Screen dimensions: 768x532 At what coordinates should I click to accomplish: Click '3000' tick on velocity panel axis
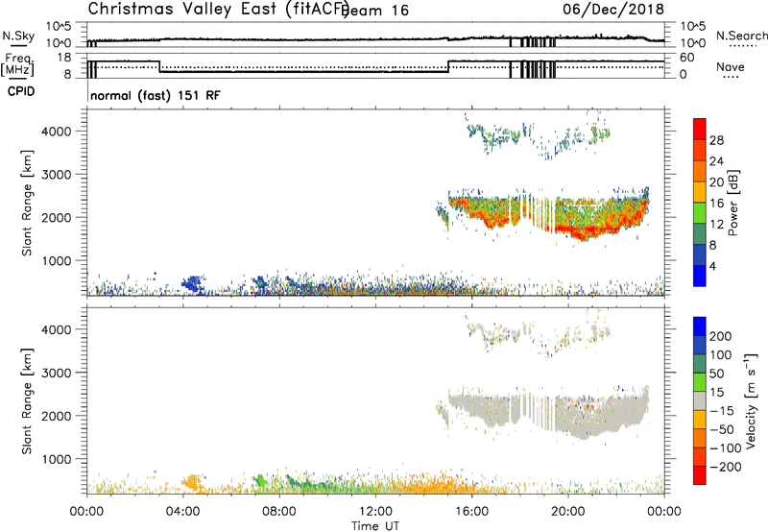coord(57,373)
